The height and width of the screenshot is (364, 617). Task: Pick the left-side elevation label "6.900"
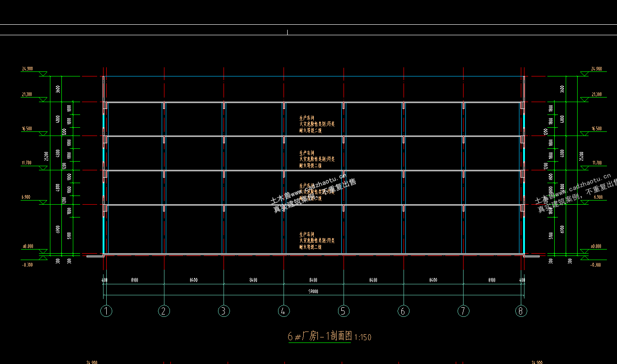(x=27, y=197)
